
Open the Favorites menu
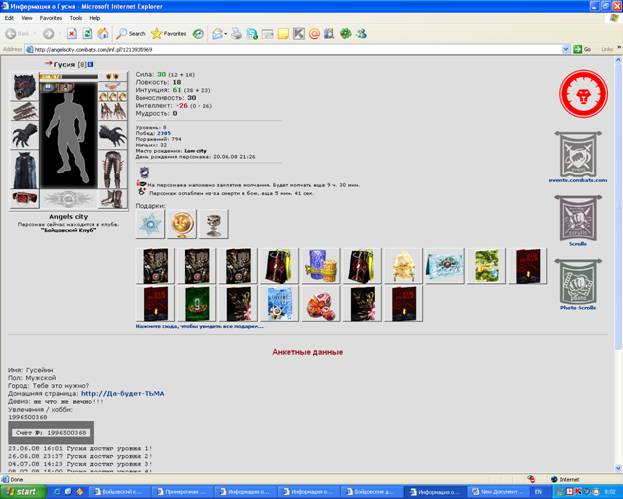51,18
